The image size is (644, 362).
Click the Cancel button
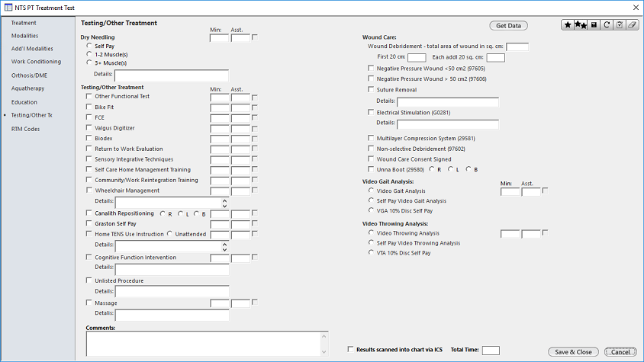620,352
